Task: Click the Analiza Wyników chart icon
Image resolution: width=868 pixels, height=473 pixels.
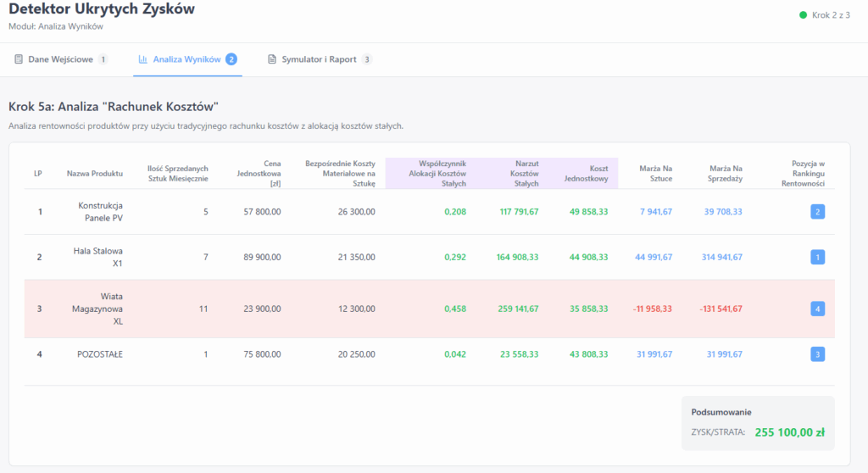Action: tap(143, 59)
